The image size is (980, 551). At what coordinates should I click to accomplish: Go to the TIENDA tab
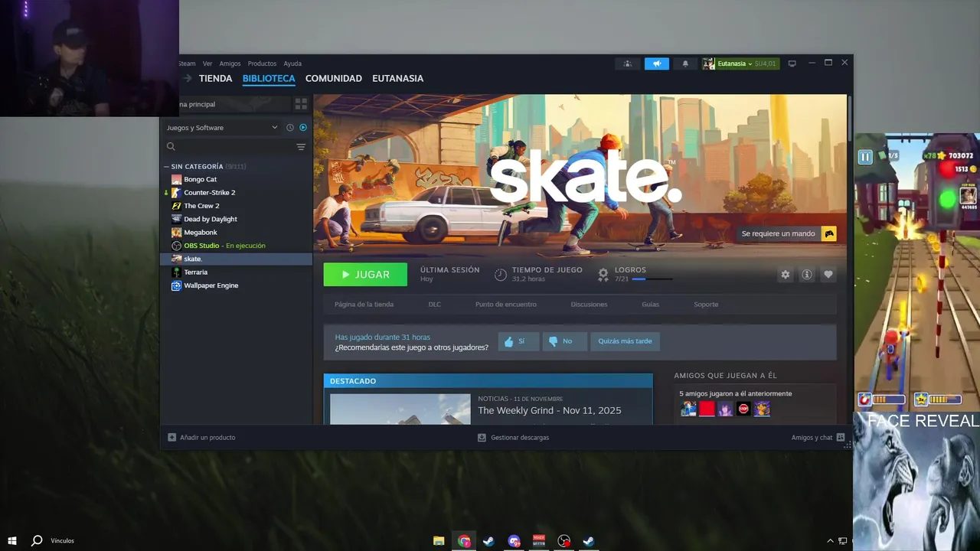[x=215, y=78]
